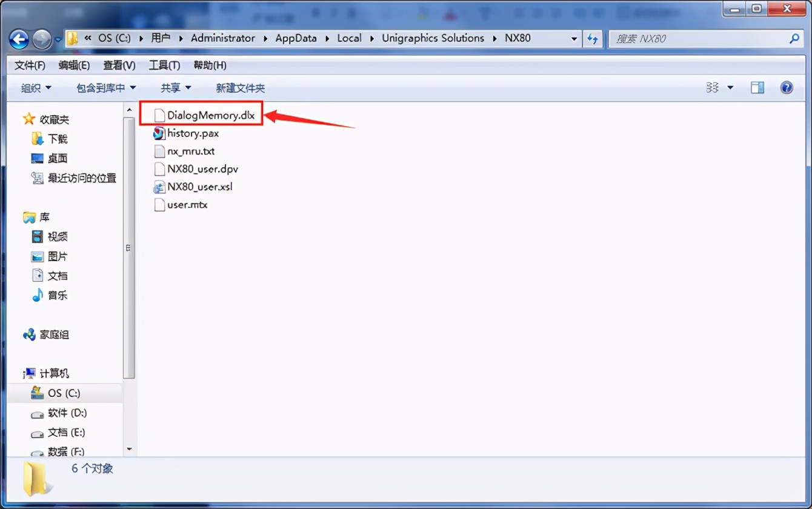The height and width of the screenshot is (509, 812).
Task: Click the star icon beside 收藏夹
Action: tap(28, 119)
